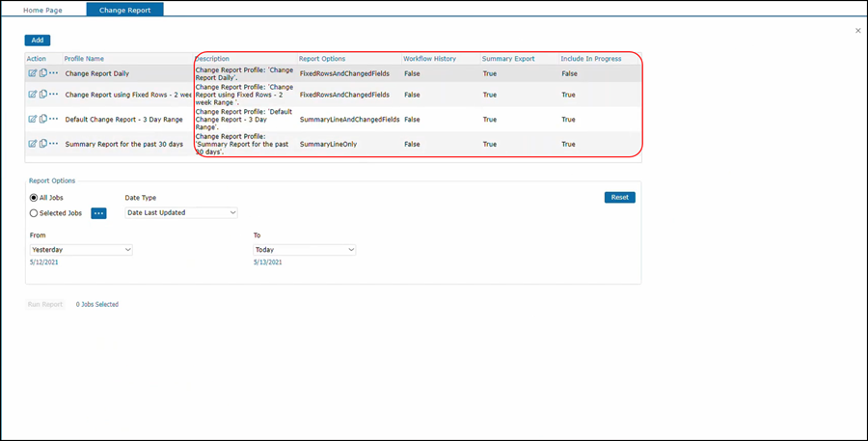Edit Change Report using Fixed Rows profile
This screenshot has width=868, height=441.
(32, 95)
